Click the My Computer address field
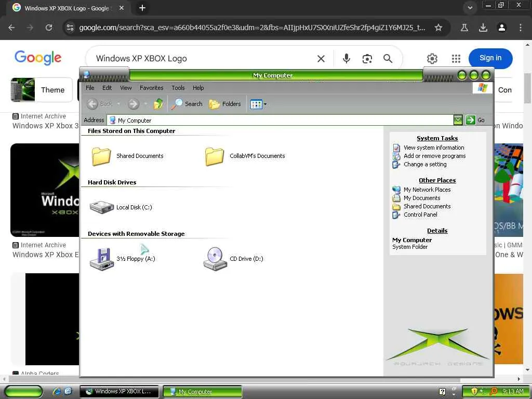 280,120
